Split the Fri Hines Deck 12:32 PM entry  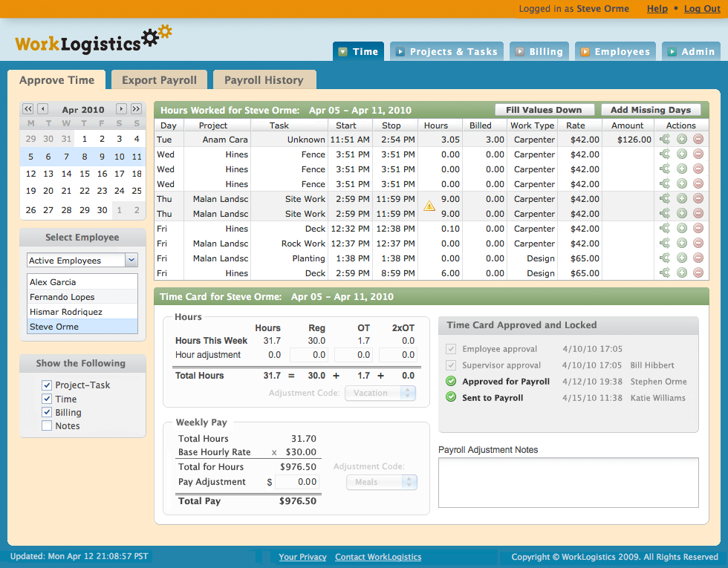(x=664, y=228)
